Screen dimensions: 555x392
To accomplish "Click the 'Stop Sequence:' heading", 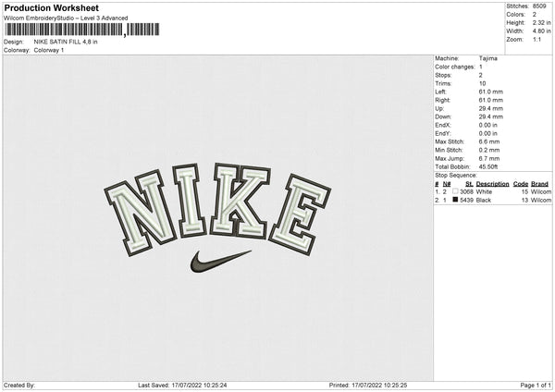I will (x=456, y=175).
